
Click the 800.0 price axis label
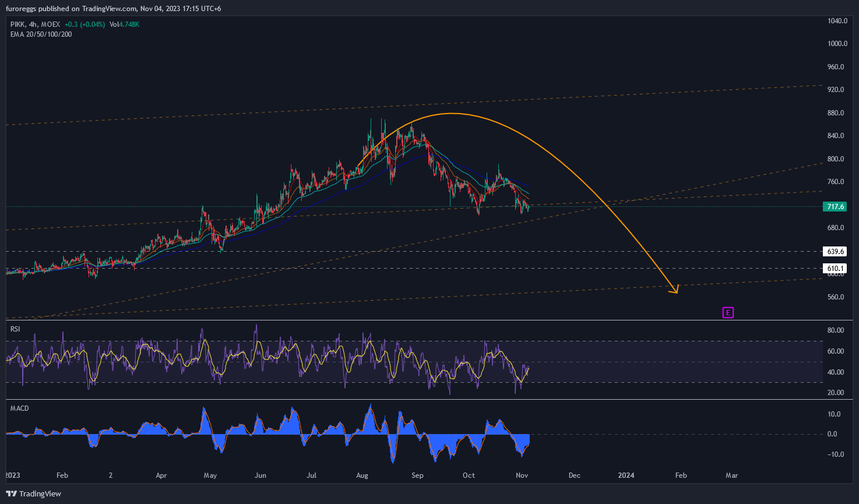836,159
